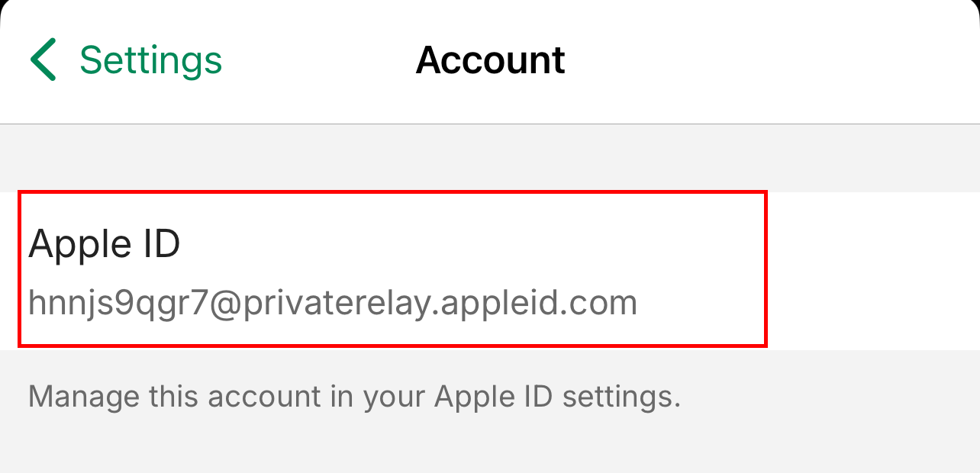The height and width of the screenshot is (473, 980).
Task: Click the Account page title
Action: (x=490, y=60)
